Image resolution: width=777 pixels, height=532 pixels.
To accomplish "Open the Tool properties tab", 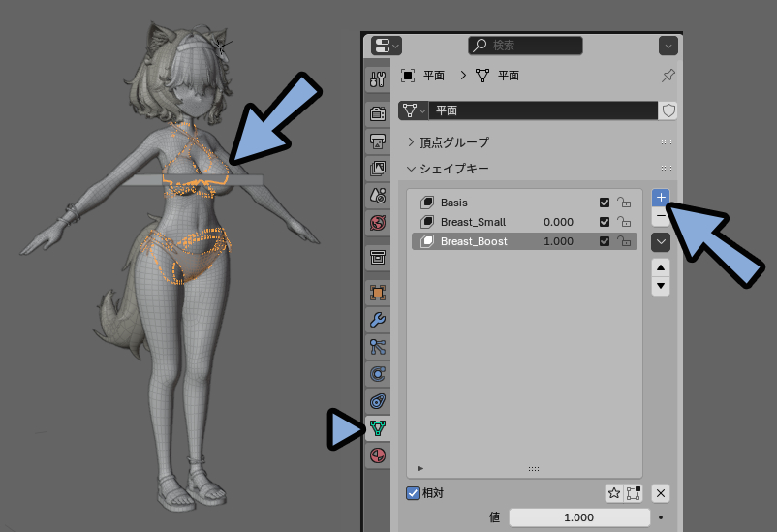I will [378, 79].
